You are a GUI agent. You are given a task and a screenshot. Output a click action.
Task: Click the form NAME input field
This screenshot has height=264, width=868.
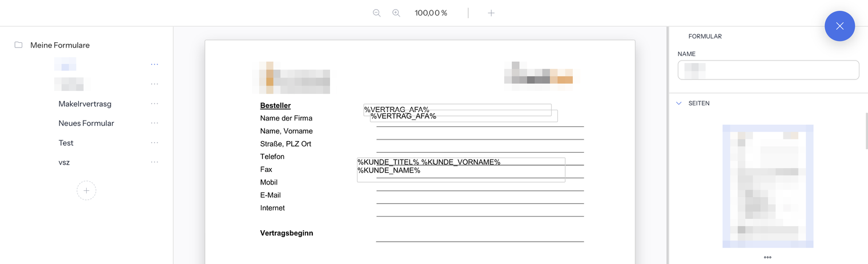(768, 70)
